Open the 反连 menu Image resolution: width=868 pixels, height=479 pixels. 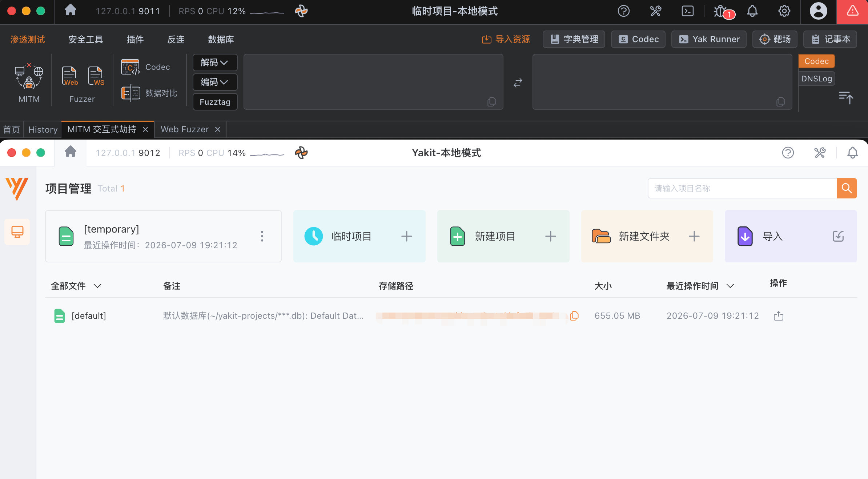[176, 39]
